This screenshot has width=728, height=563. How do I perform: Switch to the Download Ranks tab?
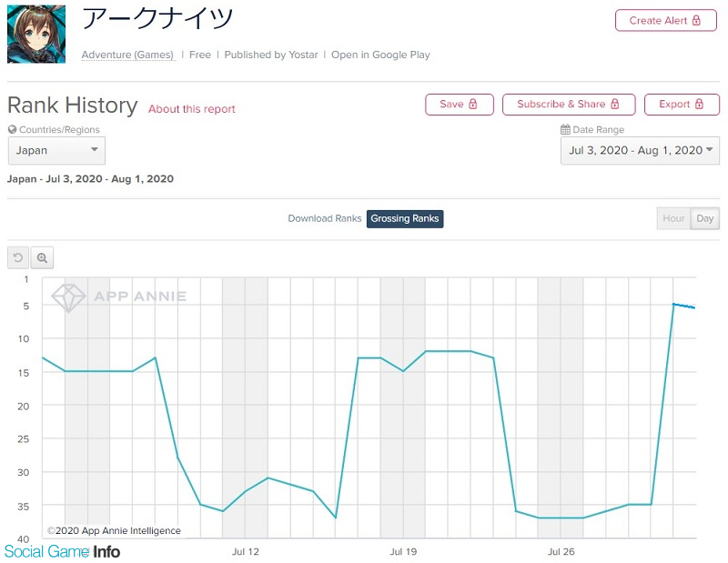coord(325,218)
